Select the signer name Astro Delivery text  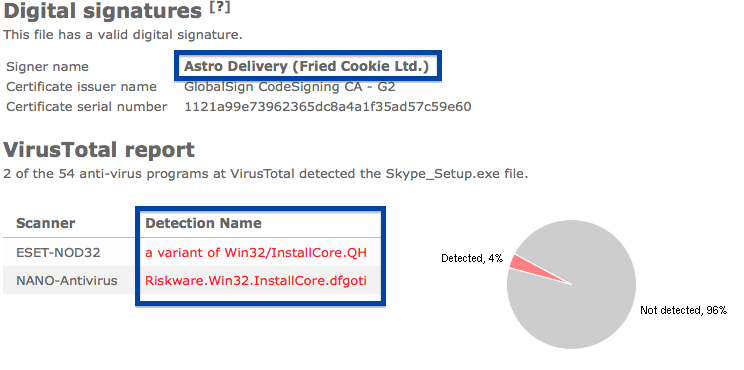pyautogui.click(x=307, y=66)
